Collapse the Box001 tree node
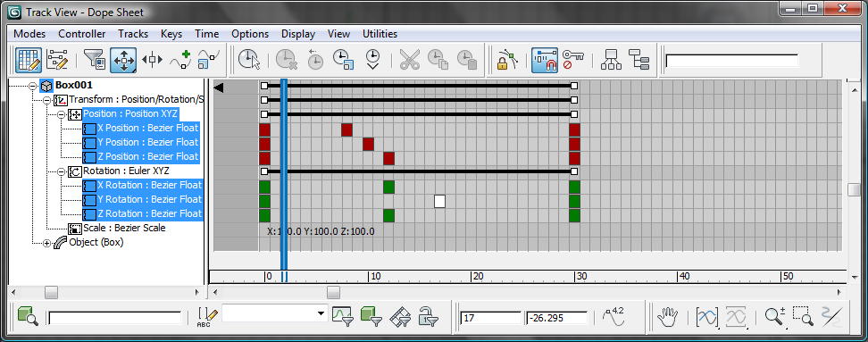The image size is (868, 342). pos(32,86)
